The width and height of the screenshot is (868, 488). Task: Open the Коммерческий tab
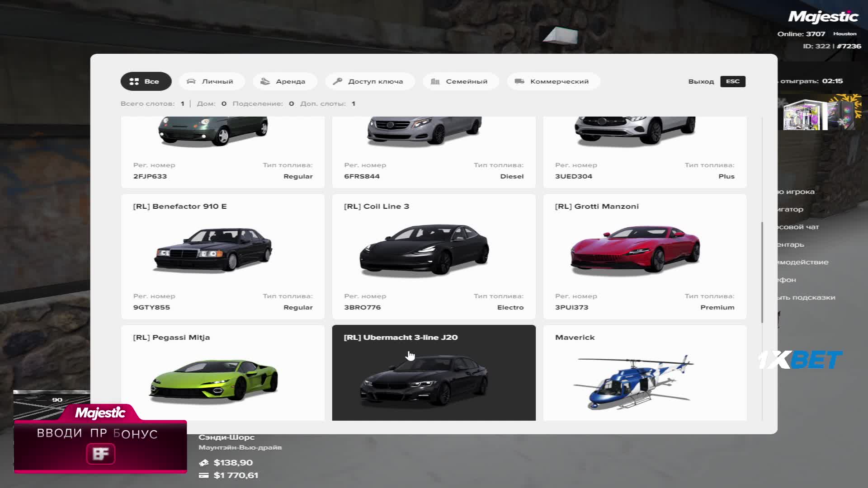coord(553,81)
